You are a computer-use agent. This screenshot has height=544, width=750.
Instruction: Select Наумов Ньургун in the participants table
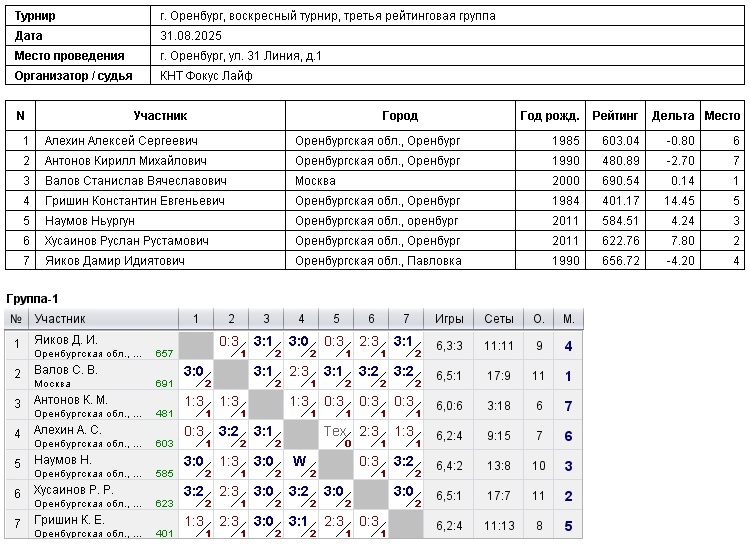[89, 221]
